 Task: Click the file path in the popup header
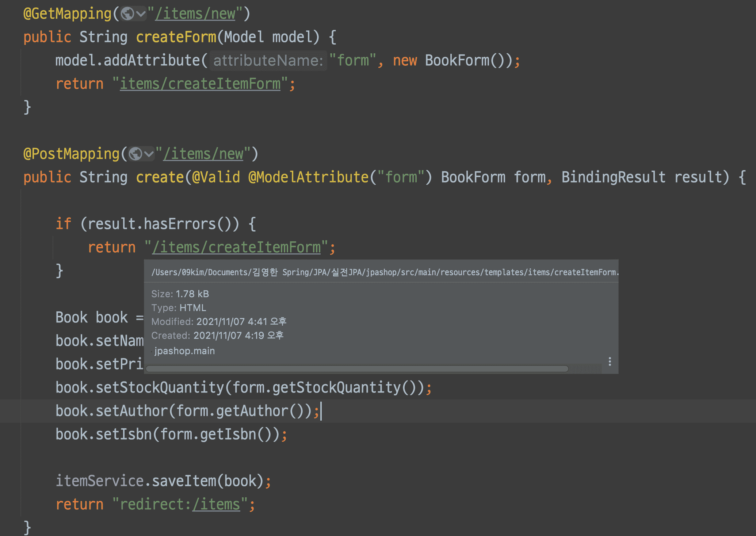(383, 272)
